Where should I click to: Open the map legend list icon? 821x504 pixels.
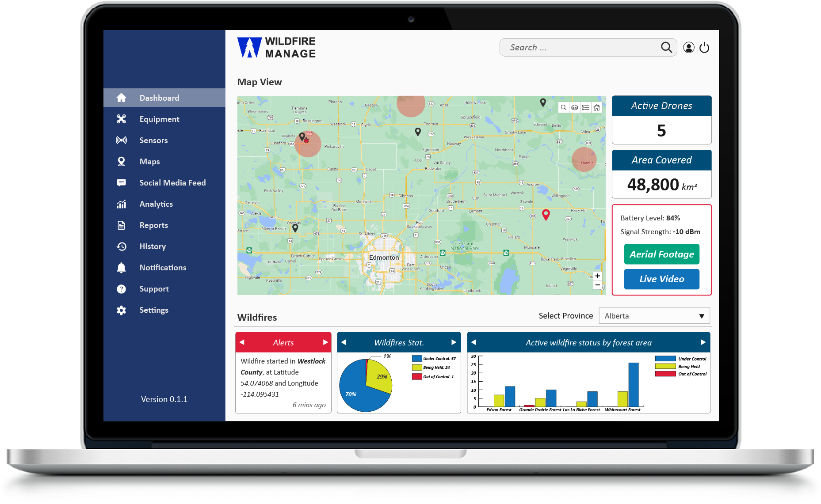[x=585, y=107]
